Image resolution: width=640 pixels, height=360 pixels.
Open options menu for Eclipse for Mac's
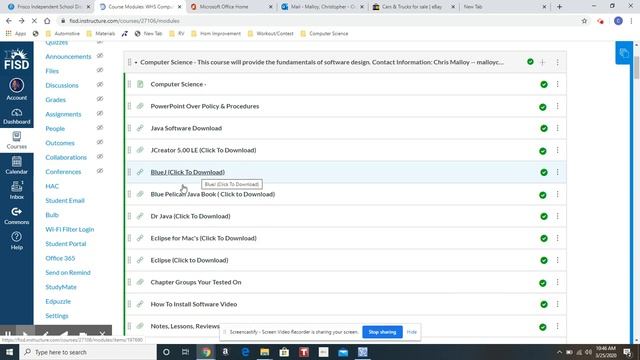pyautogui.click(x=558, y=238)
